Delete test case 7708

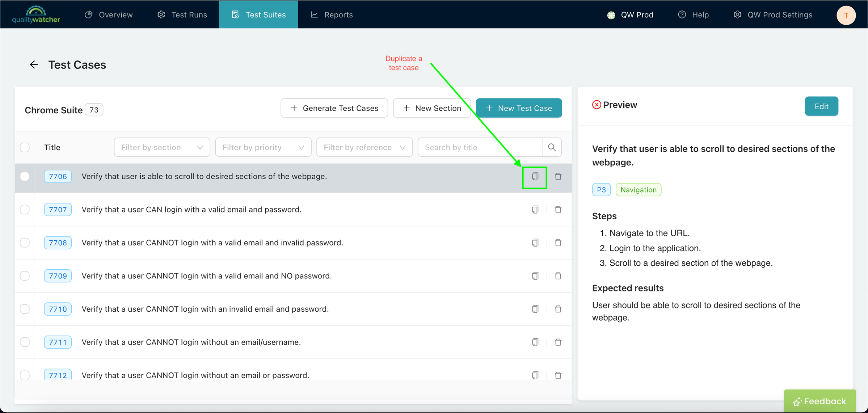tap(558, 243)
